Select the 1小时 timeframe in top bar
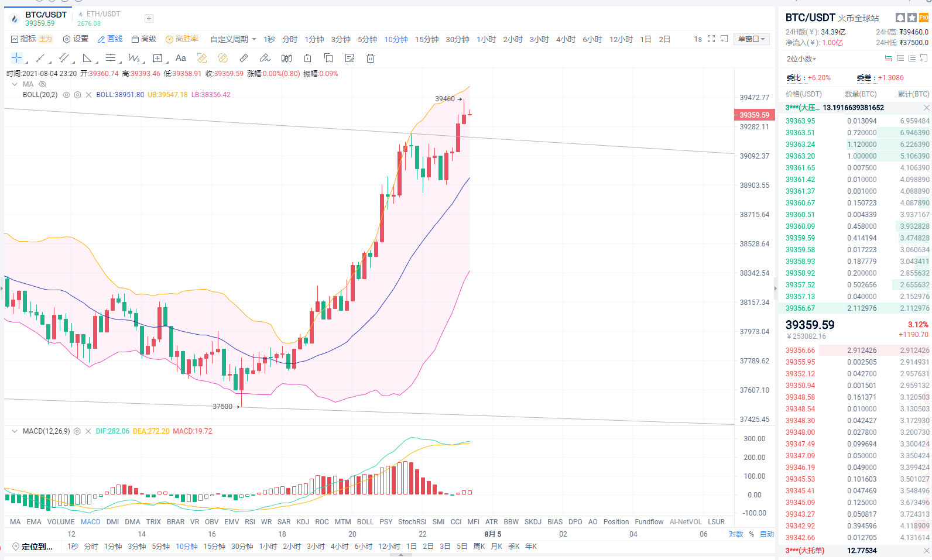The height and width of the screenshot is (560, 932). pyautogui.click(x=486, y=39)
